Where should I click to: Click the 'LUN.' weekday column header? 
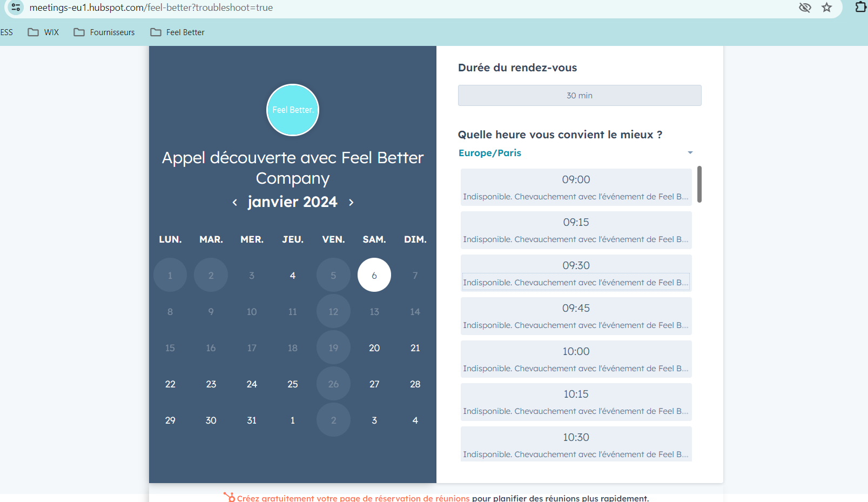tap(170, 239)
